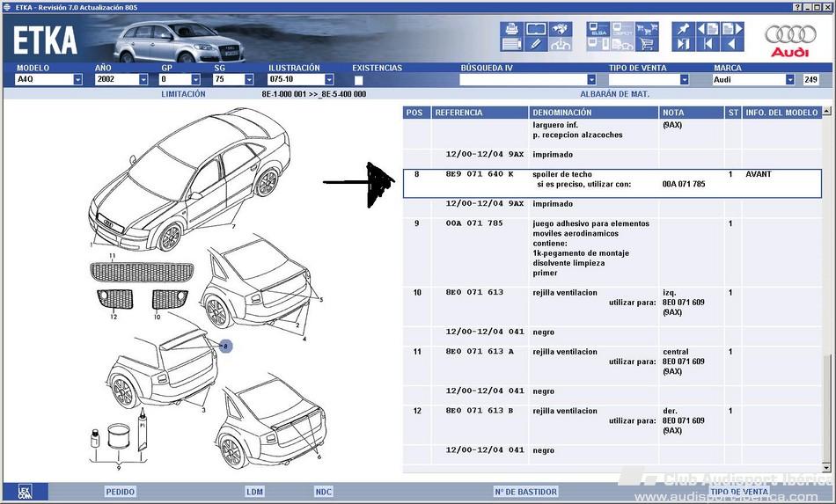Click the LEX COM icon at bottom left
Screen dimensions: 836x504
click(25, 492)
